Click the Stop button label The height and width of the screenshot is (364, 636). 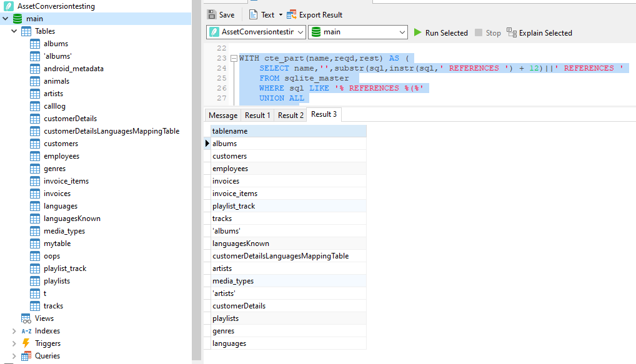(x=493, y=33)
